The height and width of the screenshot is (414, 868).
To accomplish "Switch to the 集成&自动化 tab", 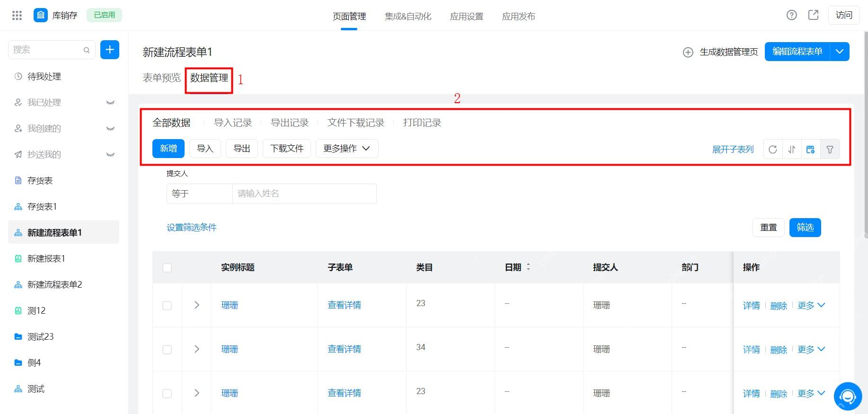I will [x=408, y=16].
